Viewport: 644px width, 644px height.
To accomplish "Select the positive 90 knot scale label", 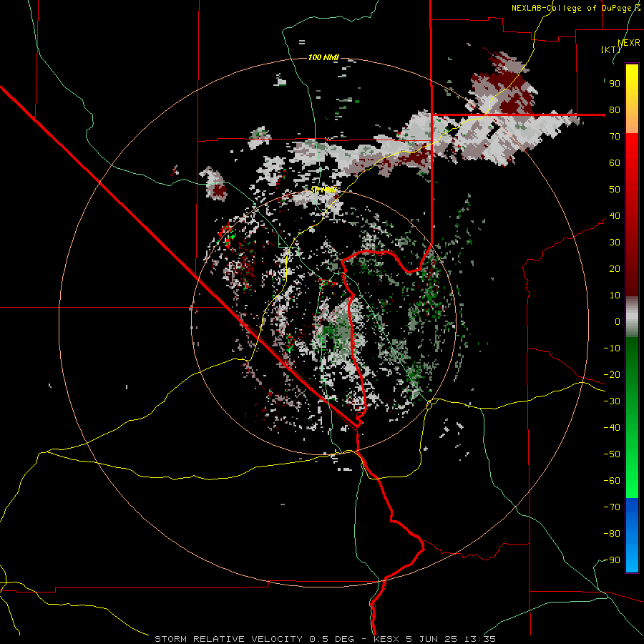I will (615, 84).
